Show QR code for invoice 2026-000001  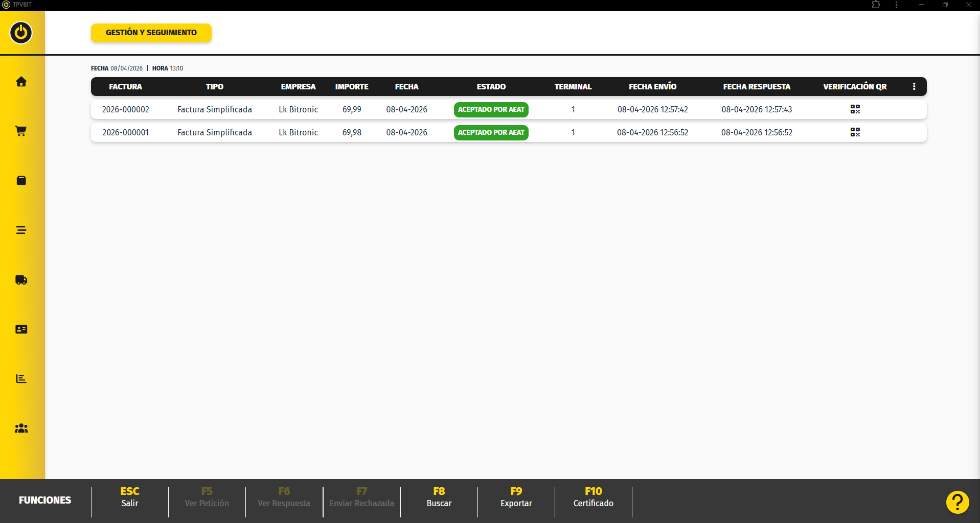point(855,132)
